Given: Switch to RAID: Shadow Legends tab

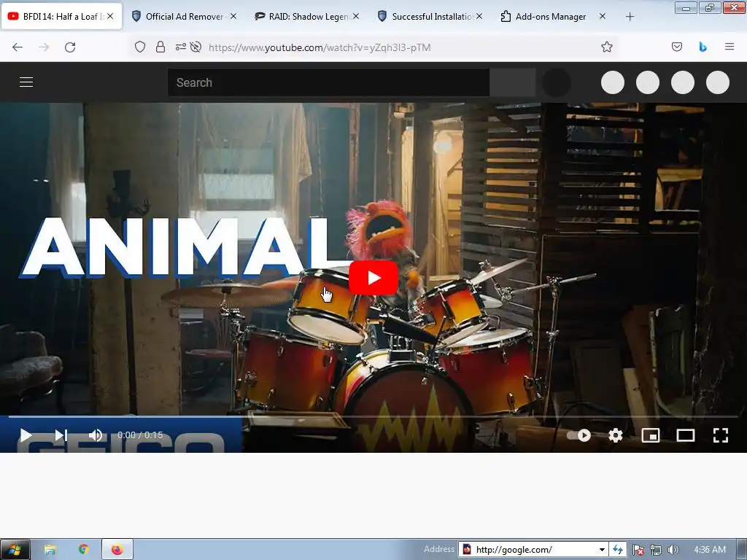Looking at the screenshot, I should point(307,16).
